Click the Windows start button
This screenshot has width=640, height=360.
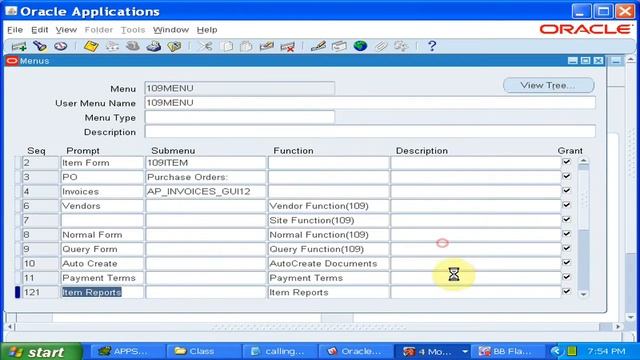(41, 351)
